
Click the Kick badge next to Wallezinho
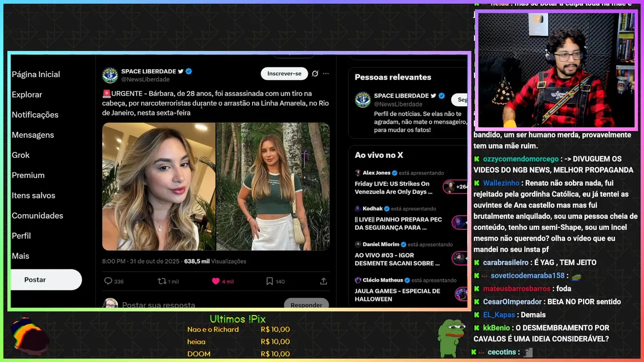tap(476, 183)
